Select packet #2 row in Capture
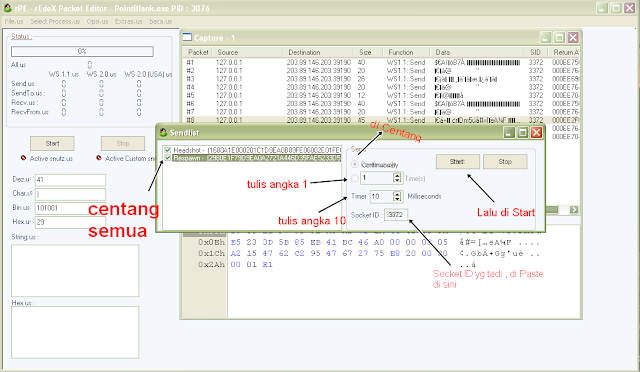 [x=382, y=71]
